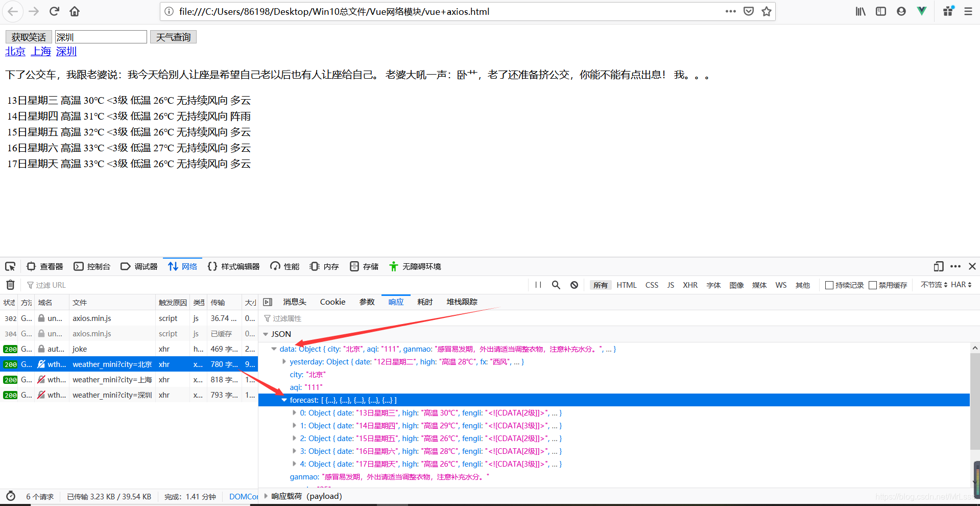Screen dimensions: 980x506
Task: Enable the persist logs (持续记录) checkbox
Action: (829, 285)
